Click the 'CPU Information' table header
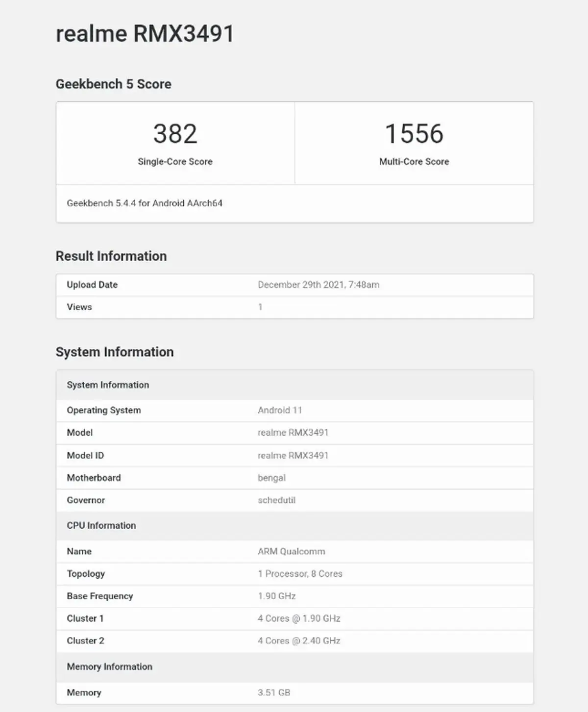 point(294,525)
